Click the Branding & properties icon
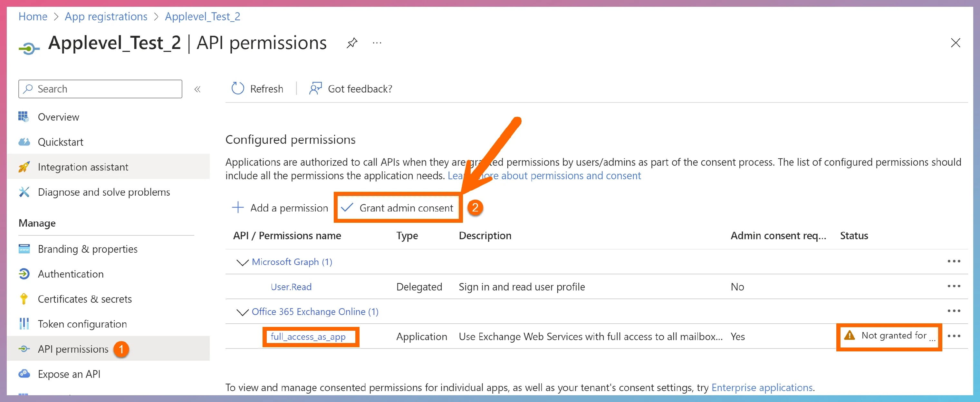Screen dimensions: 980x402 pos(24,249)
